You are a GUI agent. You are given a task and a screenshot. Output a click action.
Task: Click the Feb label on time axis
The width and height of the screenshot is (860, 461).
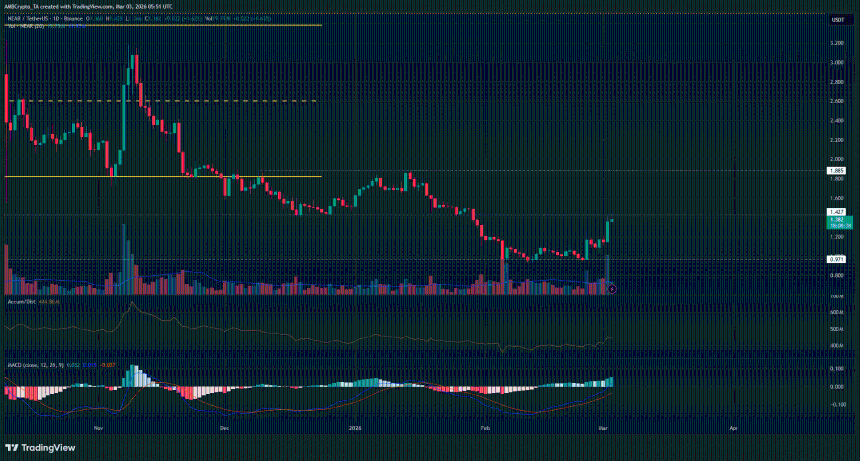pos(485,427)
